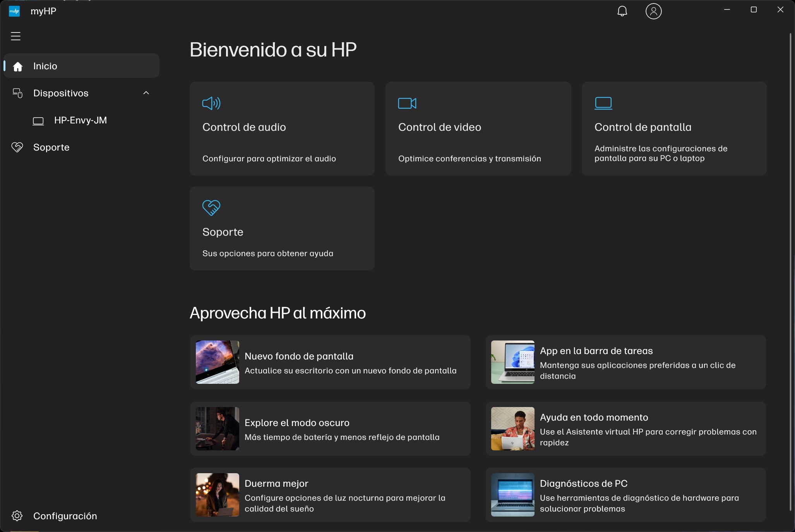Click 'Sus opciones para obtener ayuda' text
Viewport: 795px width, 532px height.
[268, 253]
